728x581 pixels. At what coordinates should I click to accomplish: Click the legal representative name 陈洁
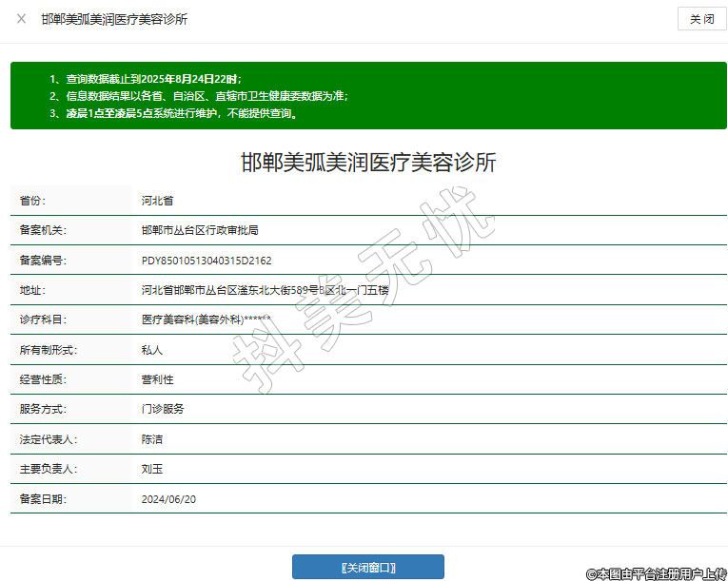152,439
